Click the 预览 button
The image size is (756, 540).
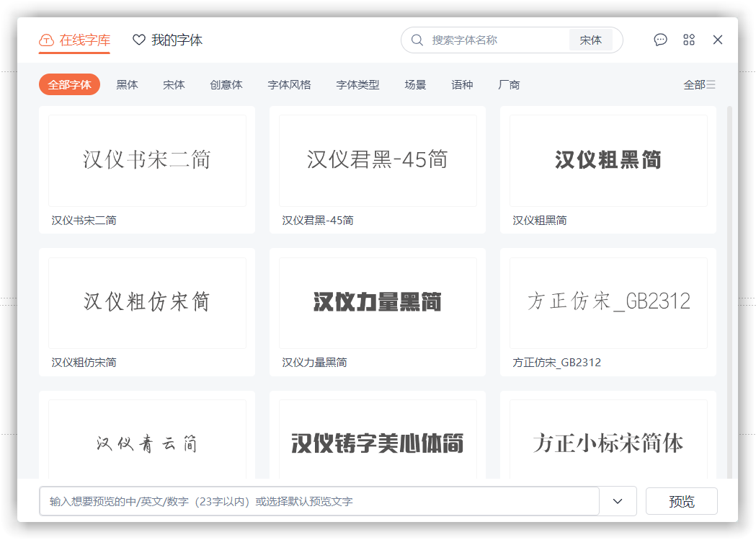[682, 502]
